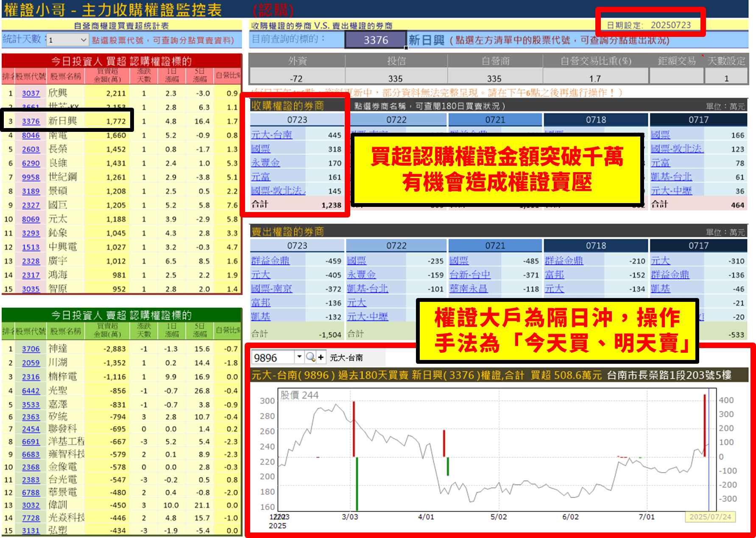
Task: Click the 日期設定 20250723 field
Action: (649, 25)
